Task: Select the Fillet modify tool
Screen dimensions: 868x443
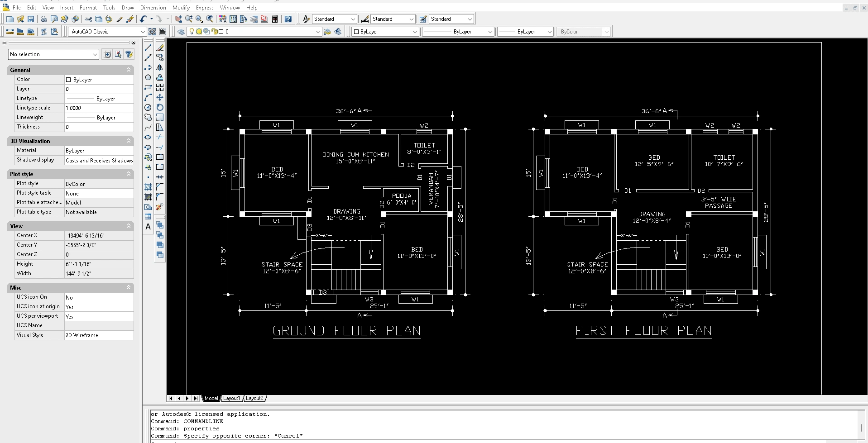Action: (x=160, y=197)
